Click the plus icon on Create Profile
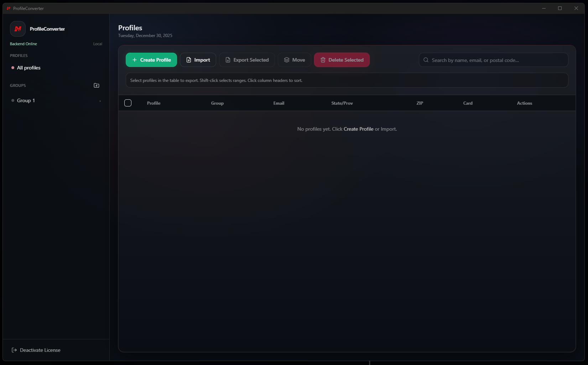The width and height of the screenshot is (588, 365). [134, 60]
